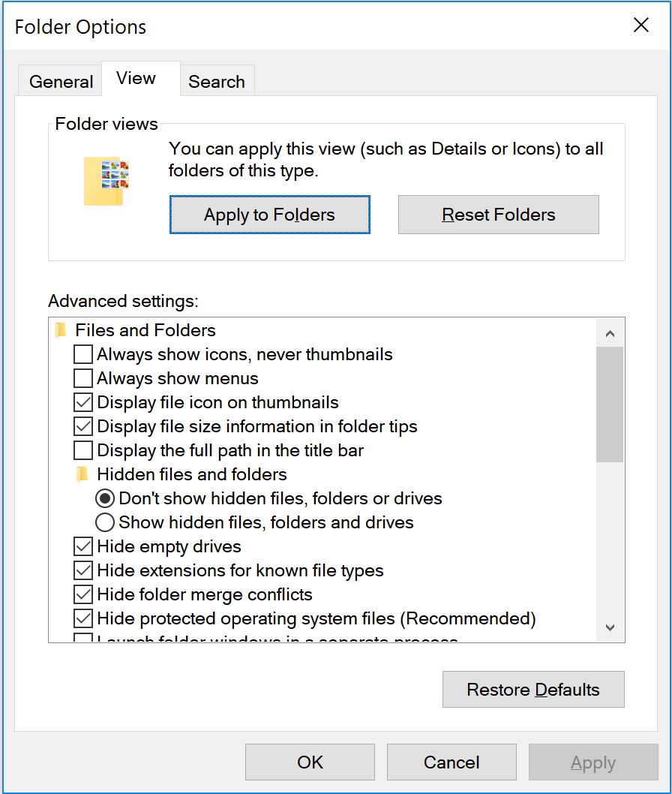
Task: Uncheck Display file size information in folder tips
Action: click(x=83, y=426)
